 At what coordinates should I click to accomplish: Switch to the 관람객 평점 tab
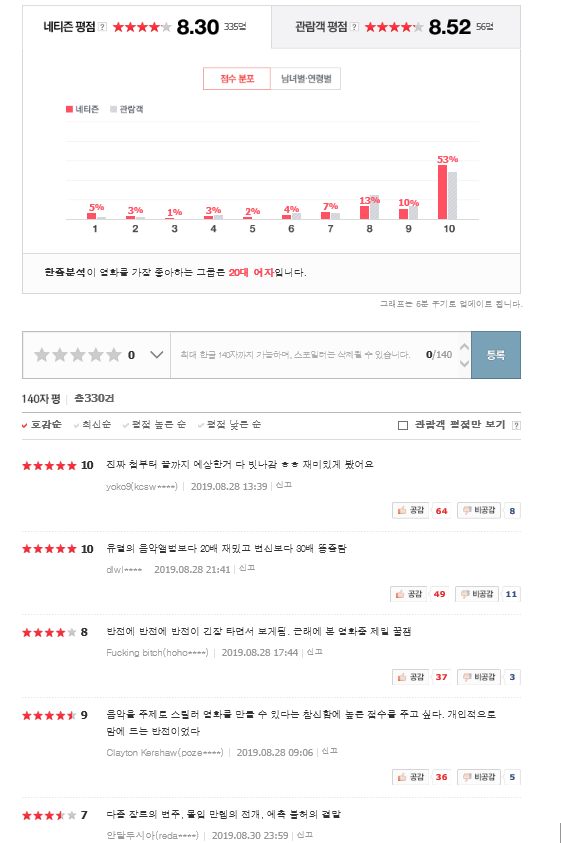[x=396, y=27]
